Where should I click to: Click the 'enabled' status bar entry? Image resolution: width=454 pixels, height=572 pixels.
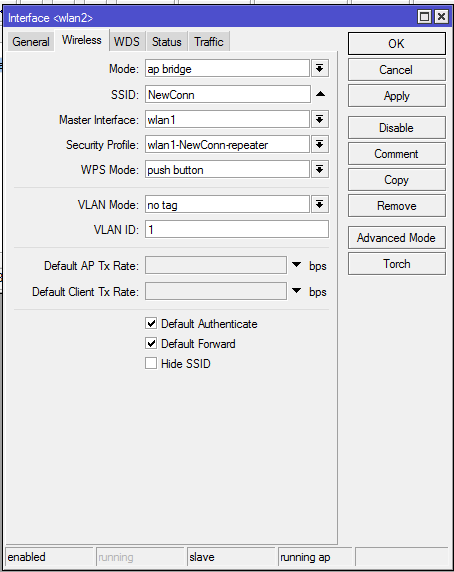click(49, 557)
